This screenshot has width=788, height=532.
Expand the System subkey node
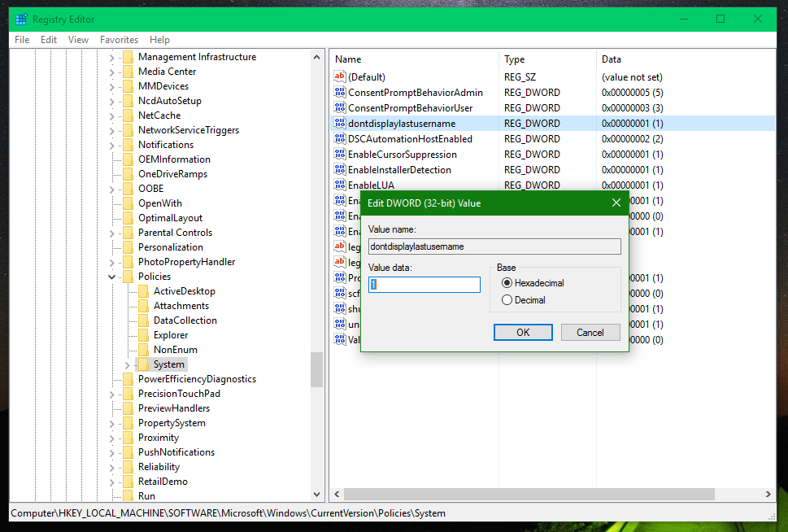127,364
